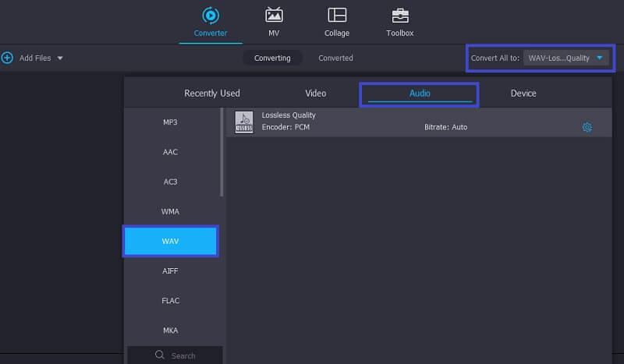Click the Lossless Quality format thumbnail
This screenshot has height=364, width=624.
coord(244,122)
